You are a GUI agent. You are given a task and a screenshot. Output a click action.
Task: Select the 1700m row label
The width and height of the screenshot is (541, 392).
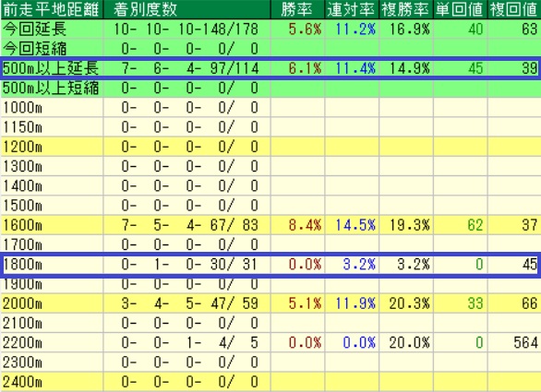click(x=22, y=244)
